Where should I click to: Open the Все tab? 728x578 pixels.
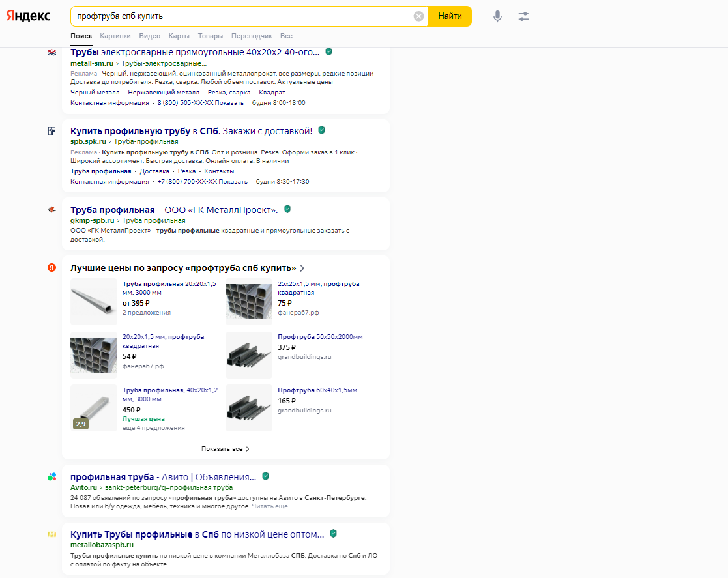[x=286, y=36]
